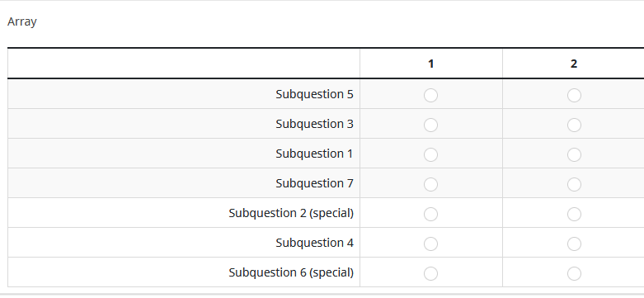Select option 1 for Subquestion 2 (special)
Image resolution: width=644 pixels, height=298 pixels.
pos(430,214)
